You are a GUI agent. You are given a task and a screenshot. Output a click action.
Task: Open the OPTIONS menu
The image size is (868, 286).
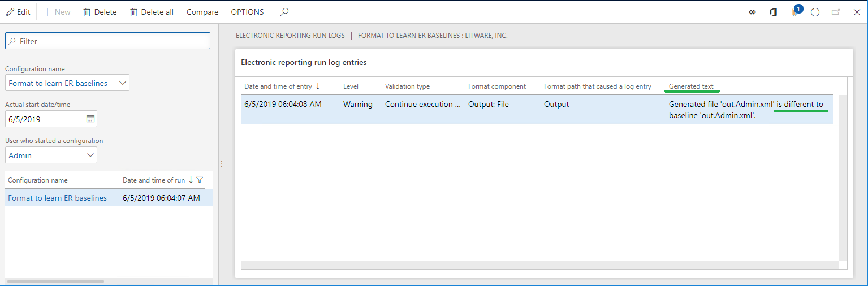(247, 12)
